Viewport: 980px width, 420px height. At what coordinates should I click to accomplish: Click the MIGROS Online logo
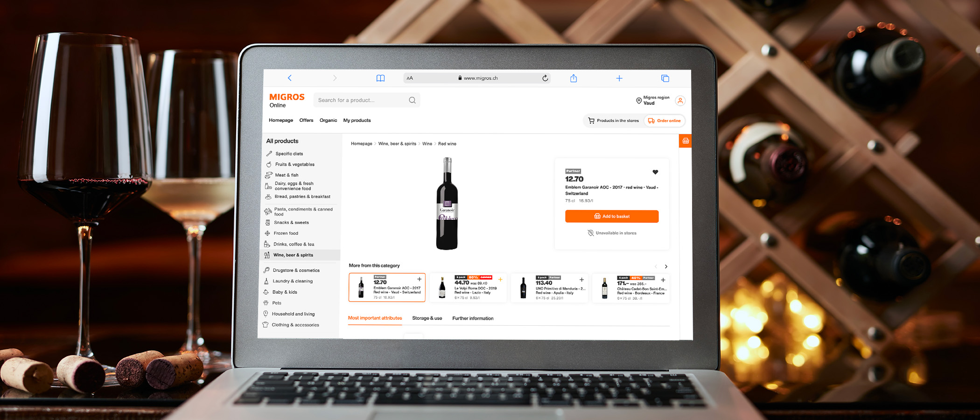click(x=287, y=100)
